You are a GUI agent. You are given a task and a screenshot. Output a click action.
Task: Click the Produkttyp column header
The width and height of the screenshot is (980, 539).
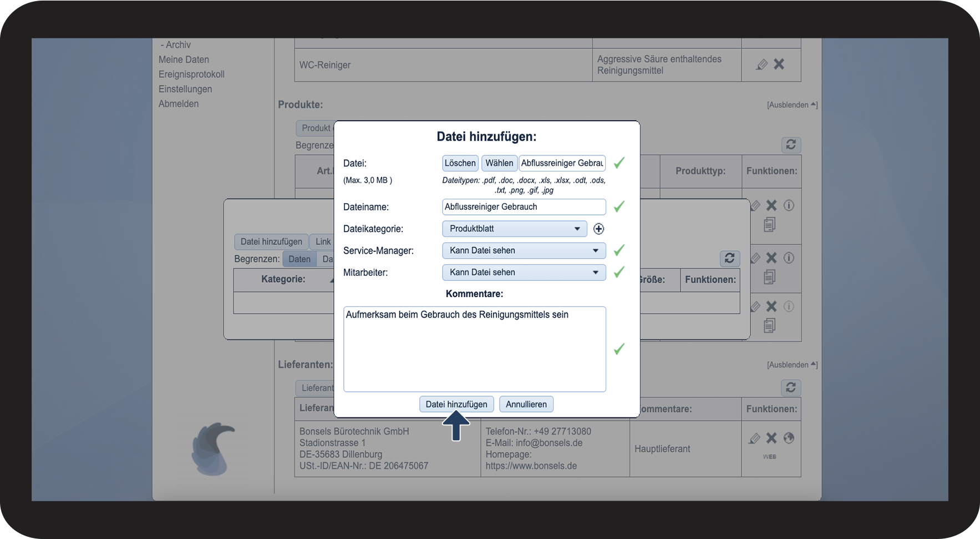700,171
